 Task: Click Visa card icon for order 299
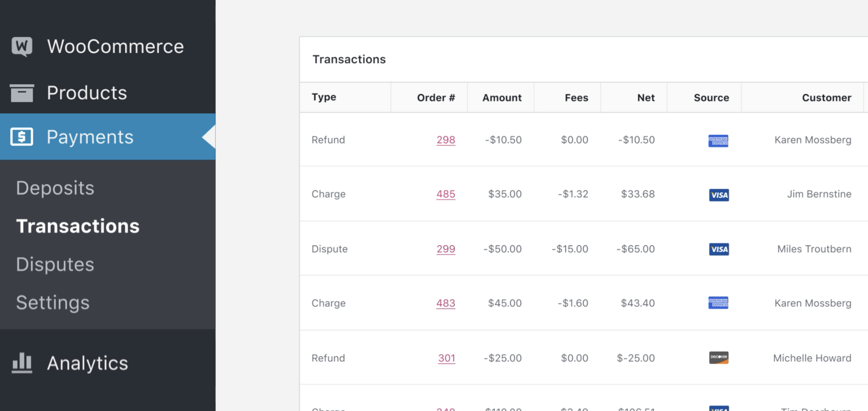click(x=719, y=249)
